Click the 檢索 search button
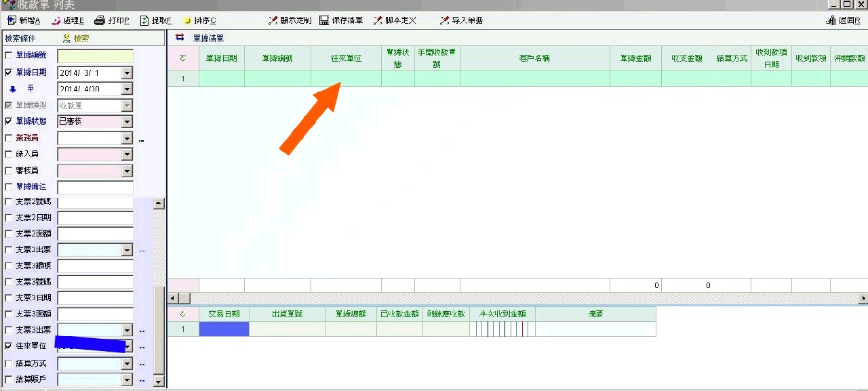This screenshot has width=868, height=391. tap(76, 39)
